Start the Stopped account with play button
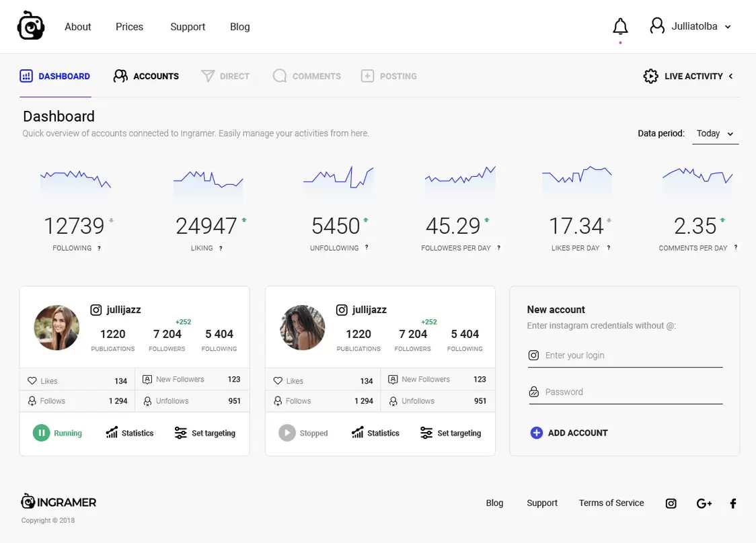756x543 pixels. click(287, 433)
